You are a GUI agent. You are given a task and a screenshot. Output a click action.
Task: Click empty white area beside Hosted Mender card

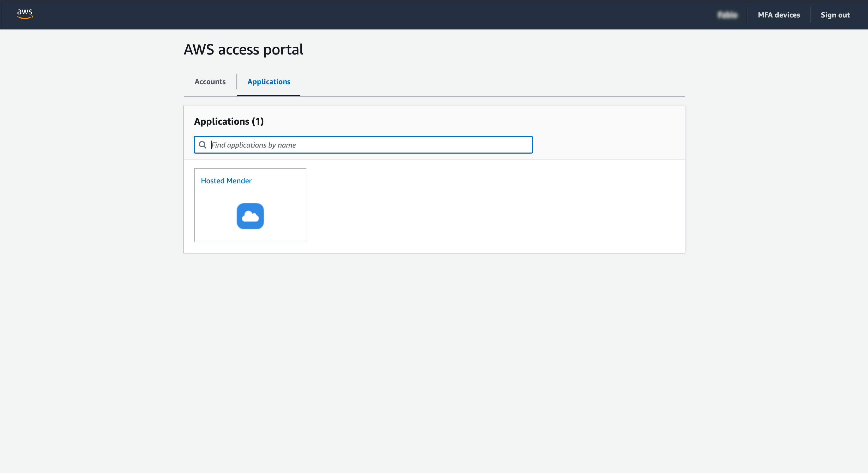(x=472, y=205)
